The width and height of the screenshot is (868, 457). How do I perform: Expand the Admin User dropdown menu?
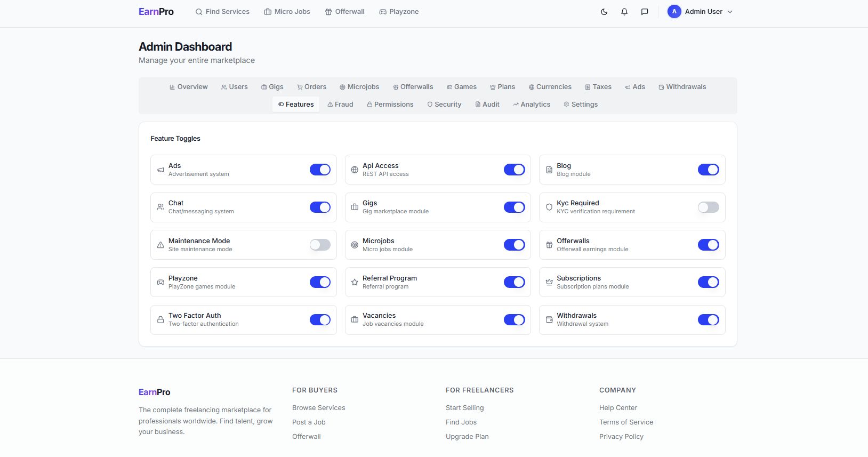(x=730, y=12)
